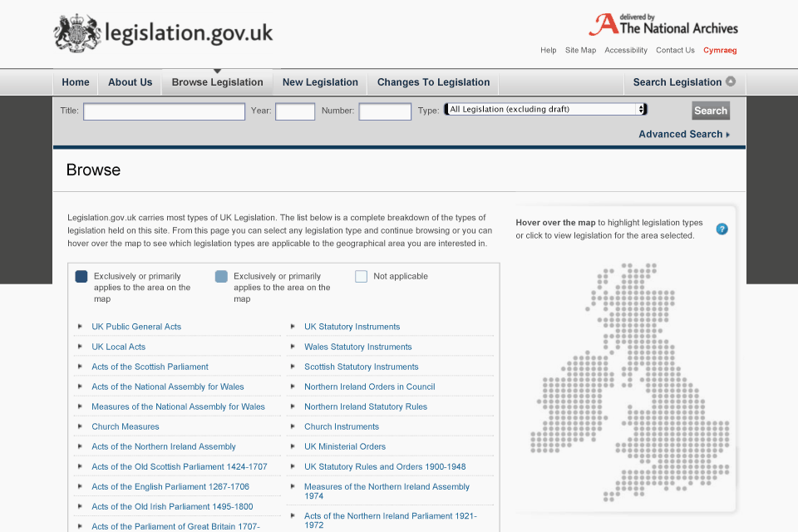This screenshot has width=798, height=532.
Task: Focus the Title search input field
Action: pyautogui.click(x=164, y=111)
